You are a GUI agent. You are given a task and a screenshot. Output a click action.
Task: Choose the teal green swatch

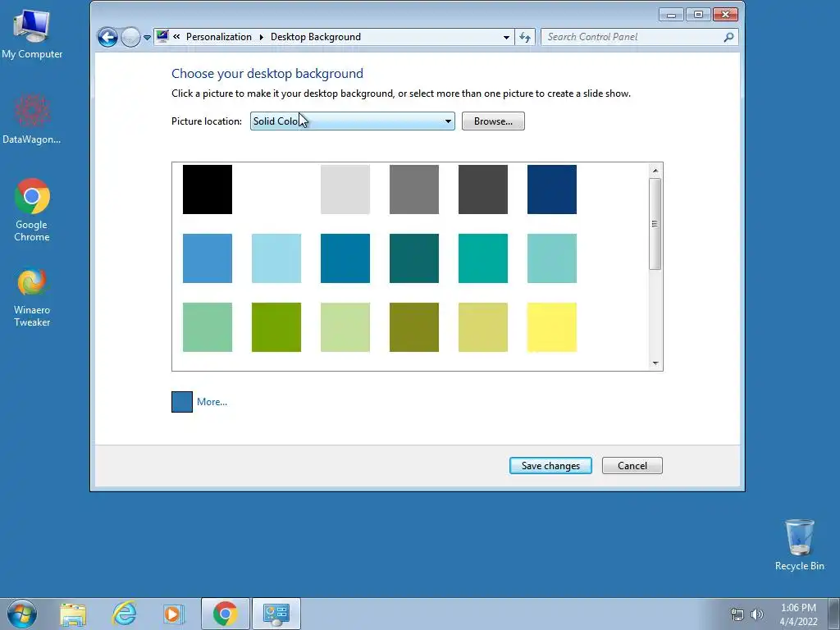point(482,258)
